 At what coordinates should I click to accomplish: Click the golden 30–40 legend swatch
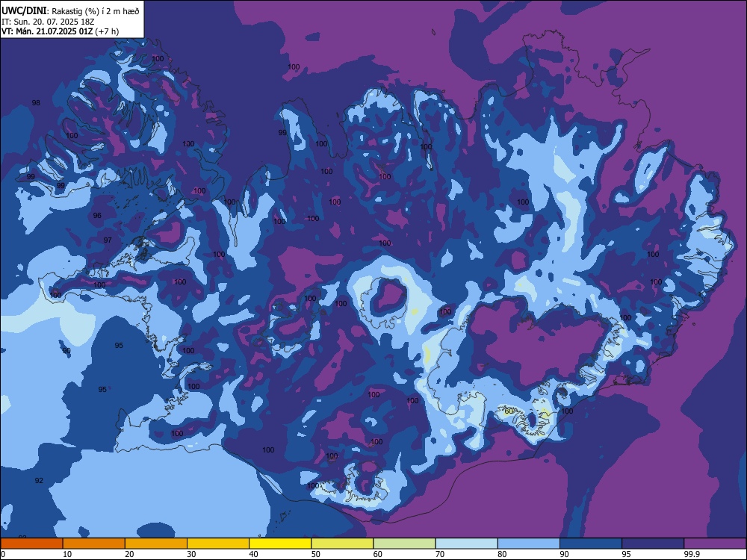(218, 544)
